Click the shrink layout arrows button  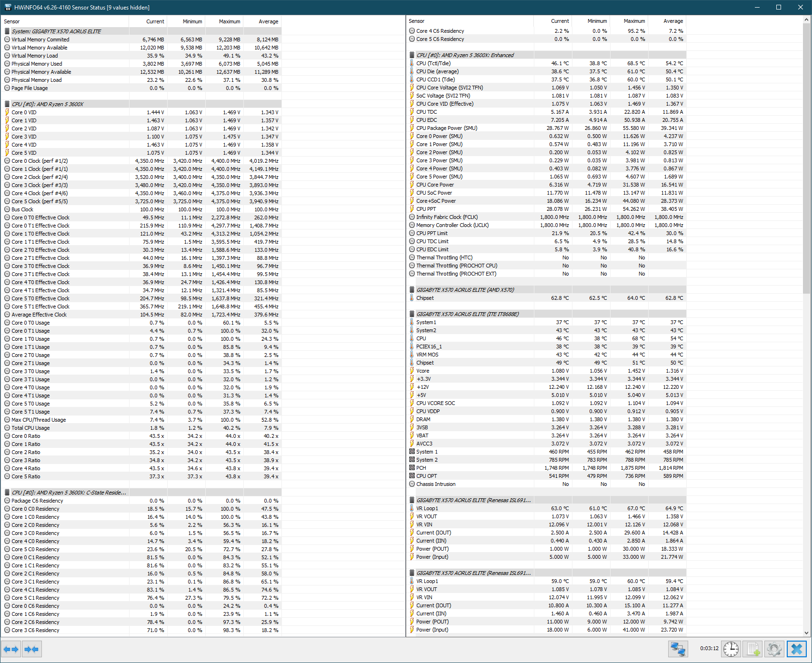click(32, 649)
